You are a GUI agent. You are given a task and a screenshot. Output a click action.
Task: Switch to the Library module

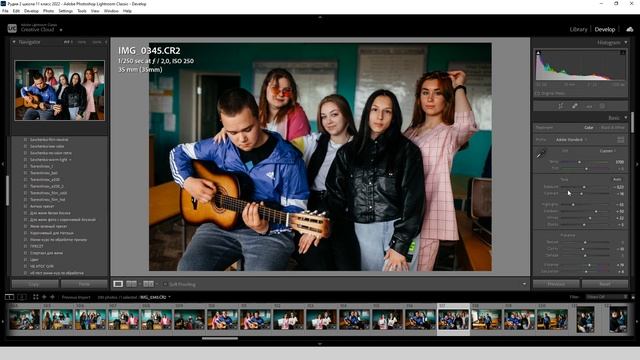[x=578, y=29]
